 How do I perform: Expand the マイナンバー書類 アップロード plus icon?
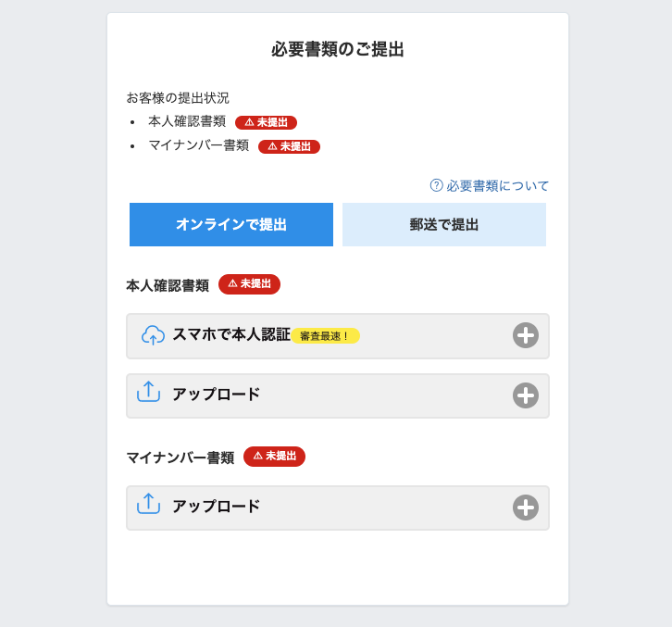(x=525, y=508)
